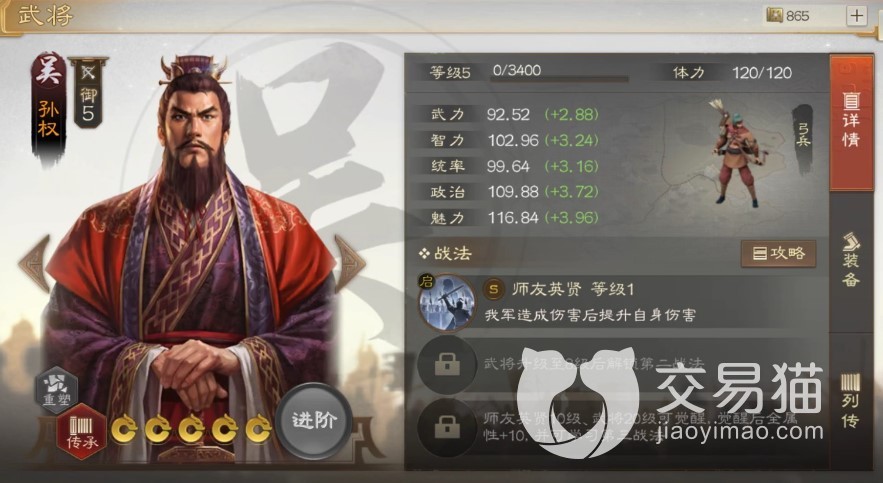The width and height of the screenshot is (883, 483).
Task: Click the 进阶 advance button
Action: click(x=314, y=421)
